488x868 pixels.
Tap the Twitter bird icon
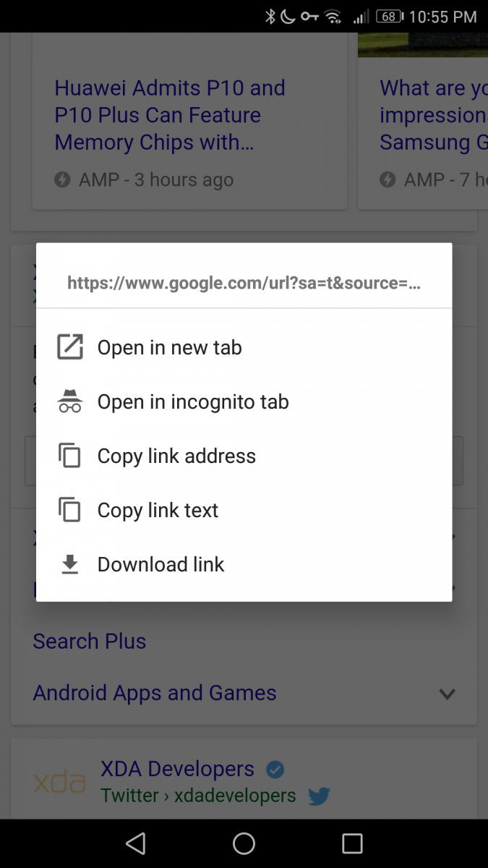[x=319, y=796]
